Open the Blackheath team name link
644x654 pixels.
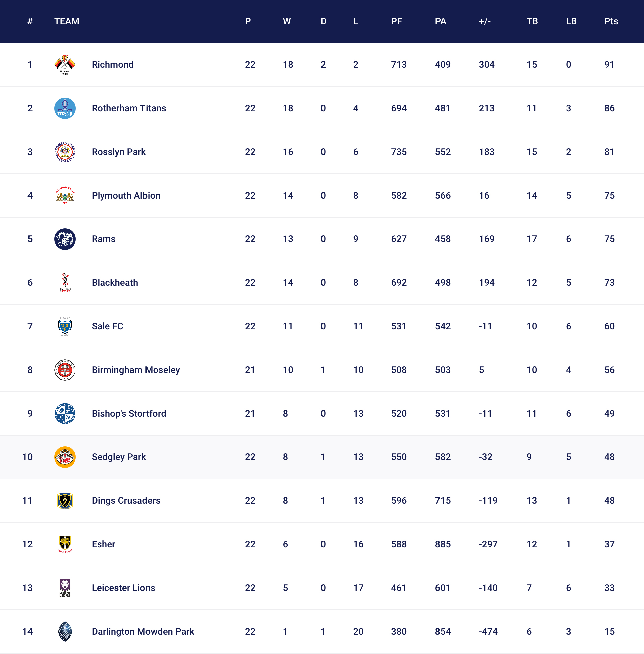[x=115, y=283]
